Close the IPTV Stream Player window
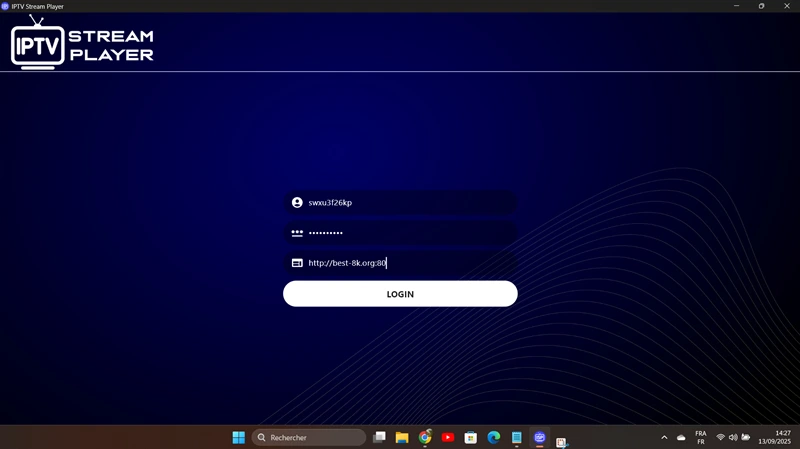 pos(787,6)
